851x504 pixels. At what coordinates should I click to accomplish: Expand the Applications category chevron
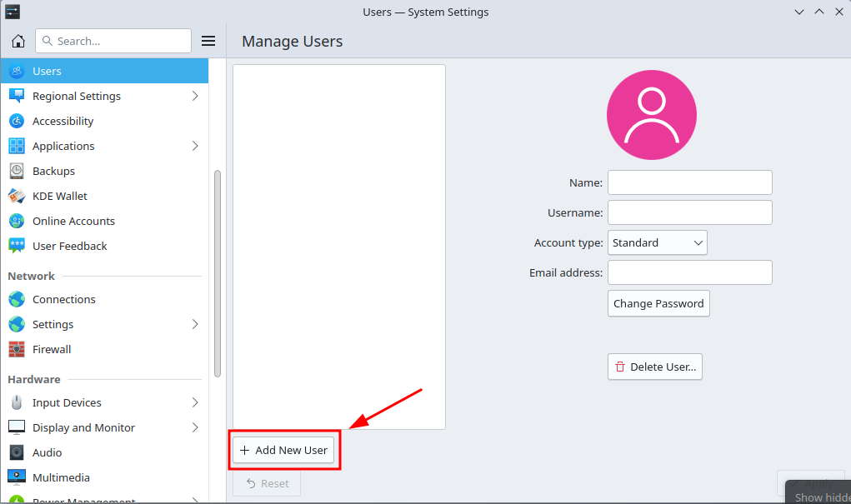pyautogui.click(x=195, y=146)
